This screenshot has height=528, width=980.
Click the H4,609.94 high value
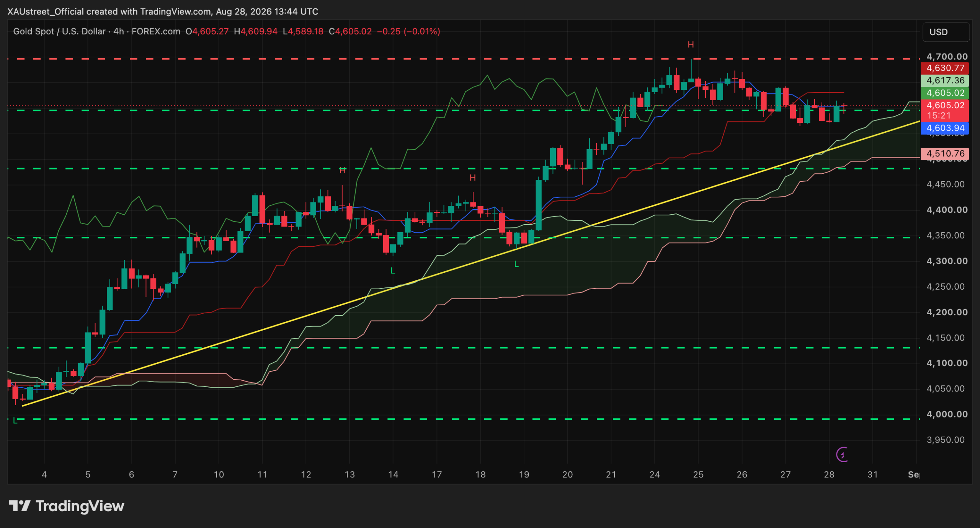256,31
